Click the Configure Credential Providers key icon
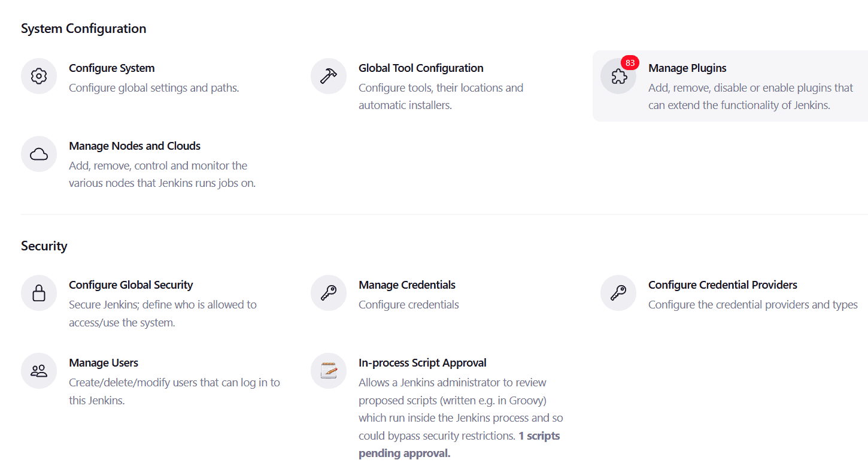Image resolution: width=868 pixels, height=466 pixels. (x=618, y=293)
